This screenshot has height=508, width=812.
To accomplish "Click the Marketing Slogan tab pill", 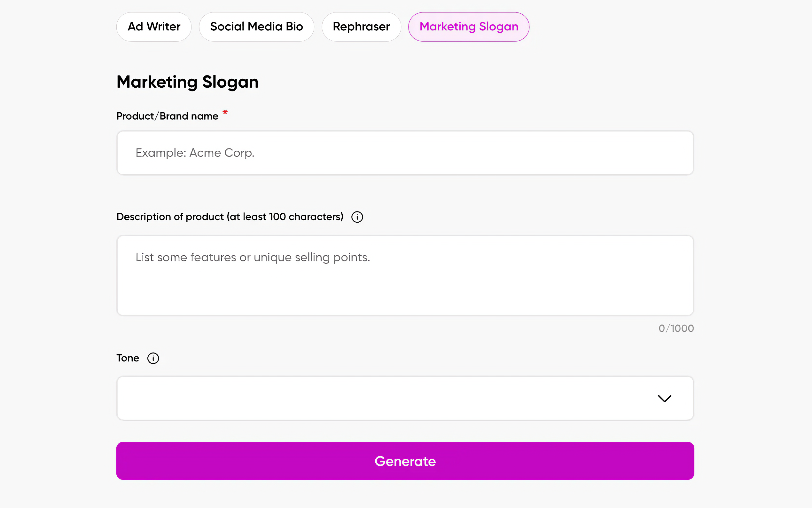I will tap(469, 27).
